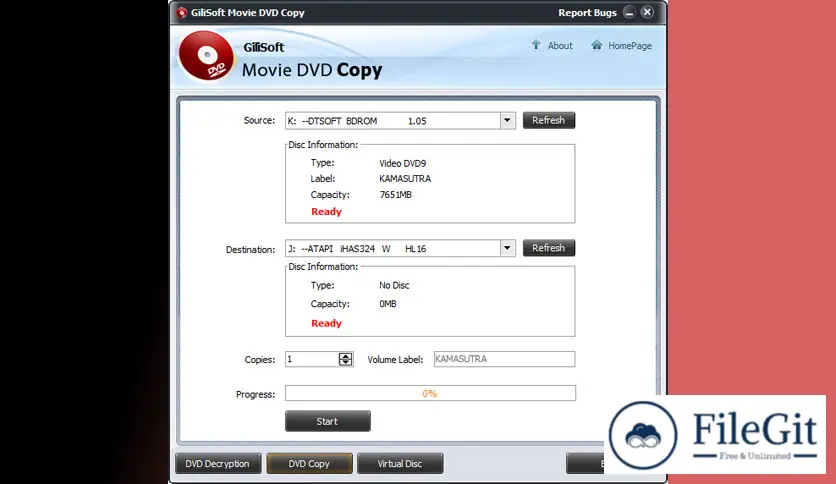Click the GiliSoft DVD disc logo
This screenshot has height=484, width=836.
(x=206, y=56)
